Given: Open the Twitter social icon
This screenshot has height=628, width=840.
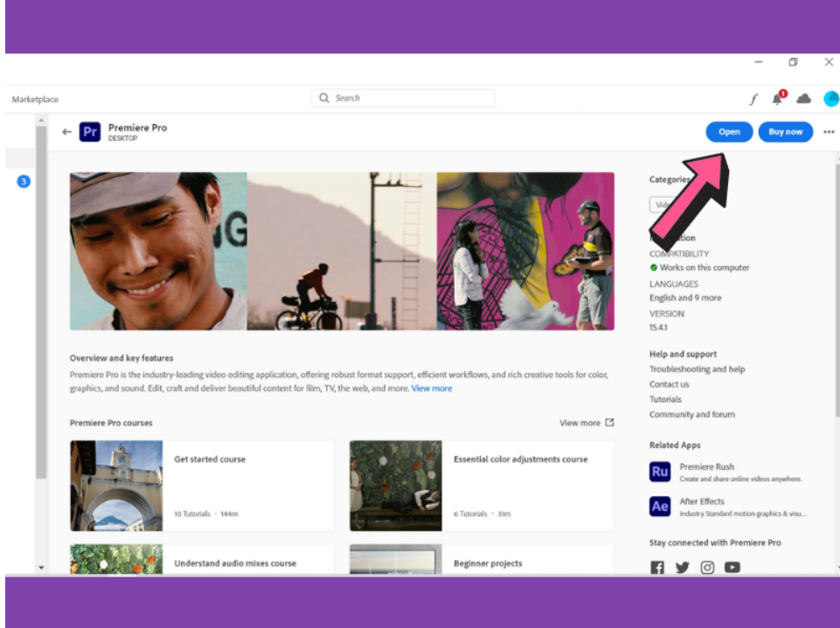Looking at the screenshot, I should coord(683,567).
